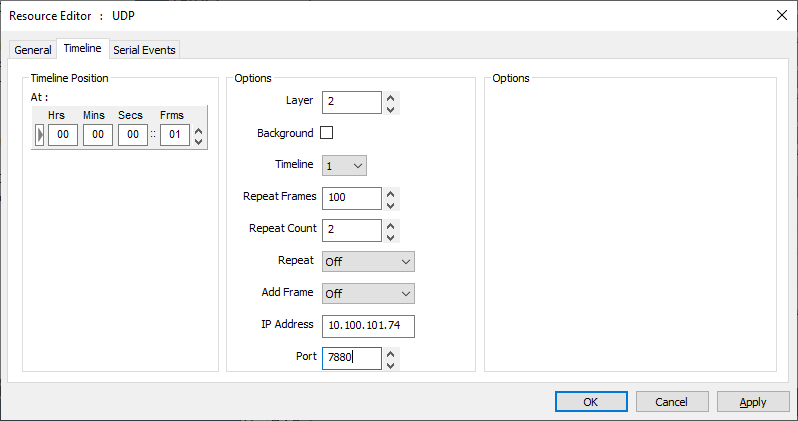Click the Frms timecode field
This screenshot has height=421, width=798.
pos(175,135)
